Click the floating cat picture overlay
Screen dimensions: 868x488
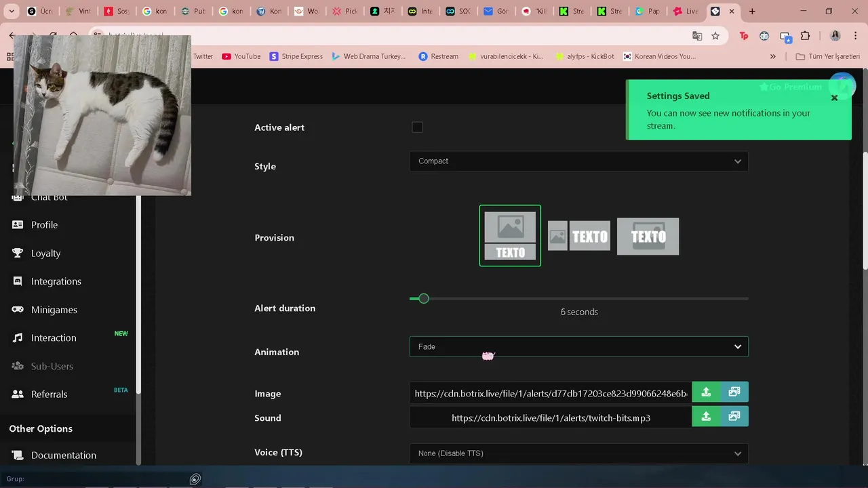tap(102, 115)
